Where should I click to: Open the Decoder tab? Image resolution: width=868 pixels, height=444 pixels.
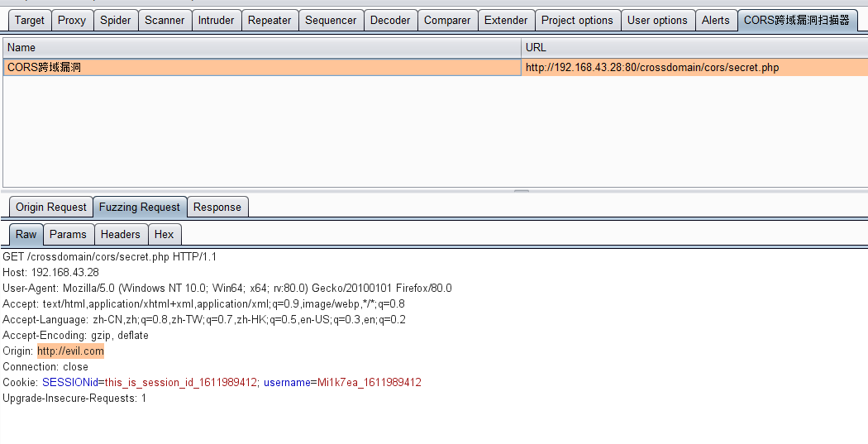(390, 20)
